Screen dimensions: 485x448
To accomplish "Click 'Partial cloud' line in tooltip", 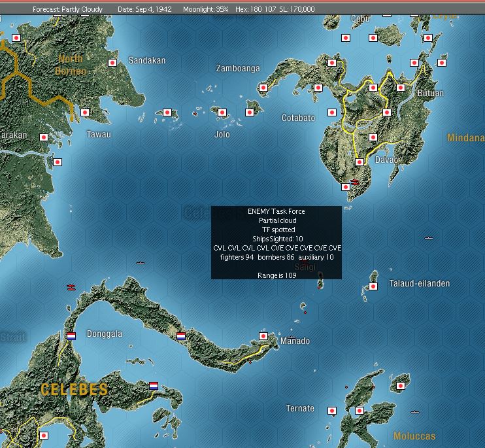I will click(x=277, y=220).
